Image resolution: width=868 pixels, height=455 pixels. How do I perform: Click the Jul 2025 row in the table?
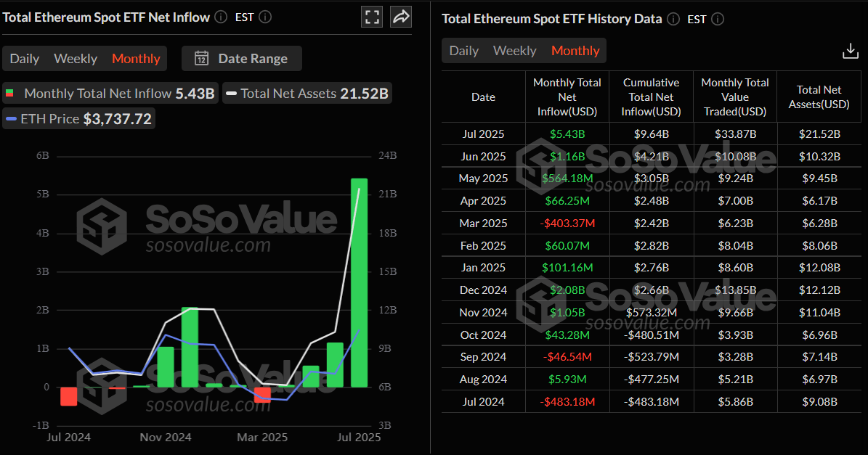483,134
